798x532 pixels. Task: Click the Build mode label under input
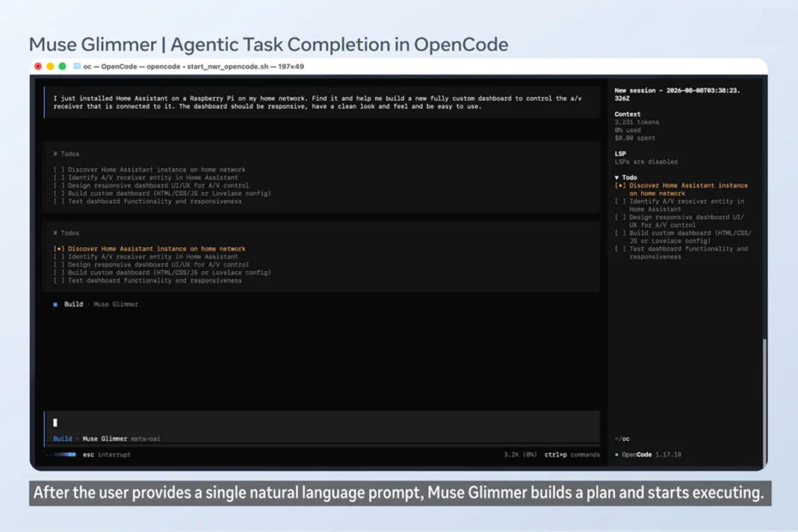(63, 438)
